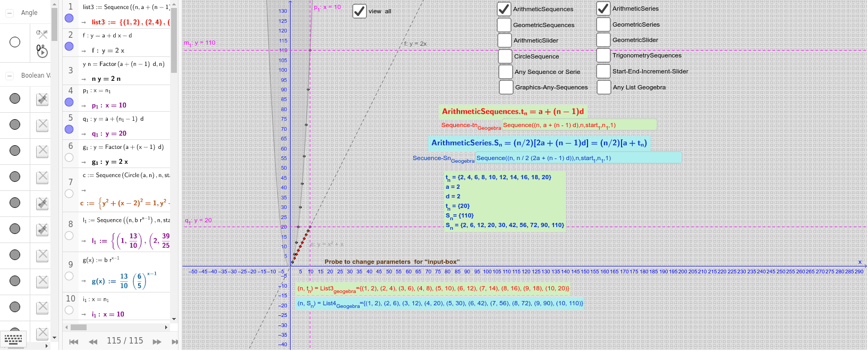Click CAS horizontal scrollbar right arrow
This screenshot has width=868, height=351.
(x=166, y=327)
